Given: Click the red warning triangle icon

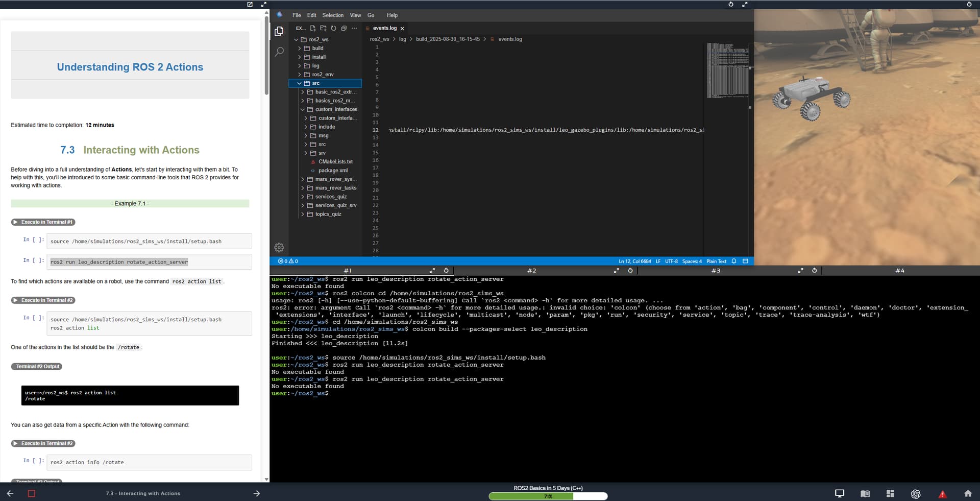Looking at the screenshot, I should [x=942, y=494].
